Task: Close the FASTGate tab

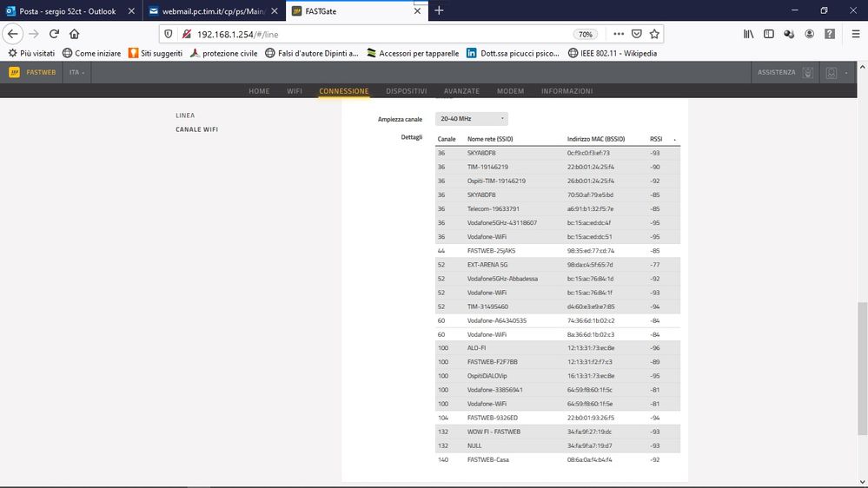Action: tap(417, 11)
